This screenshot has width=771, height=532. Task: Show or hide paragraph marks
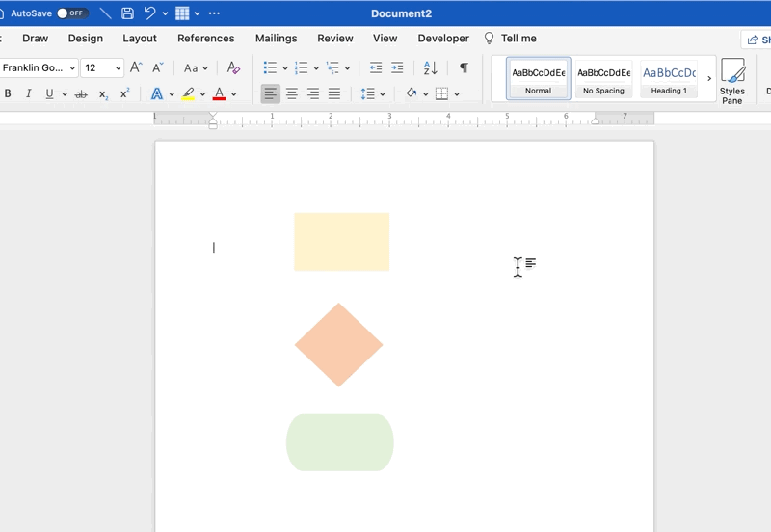pyautogui.click(x=464, y=67)
